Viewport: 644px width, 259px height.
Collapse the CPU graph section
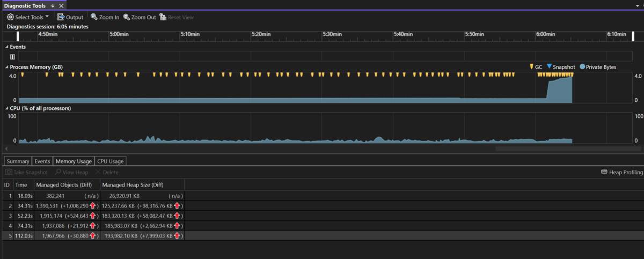(7, 108)
